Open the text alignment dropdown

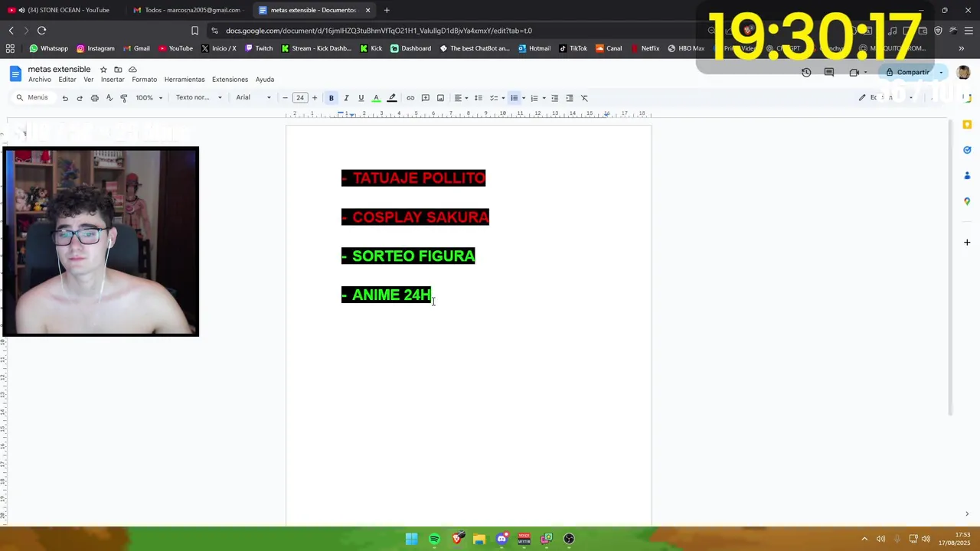460,98
